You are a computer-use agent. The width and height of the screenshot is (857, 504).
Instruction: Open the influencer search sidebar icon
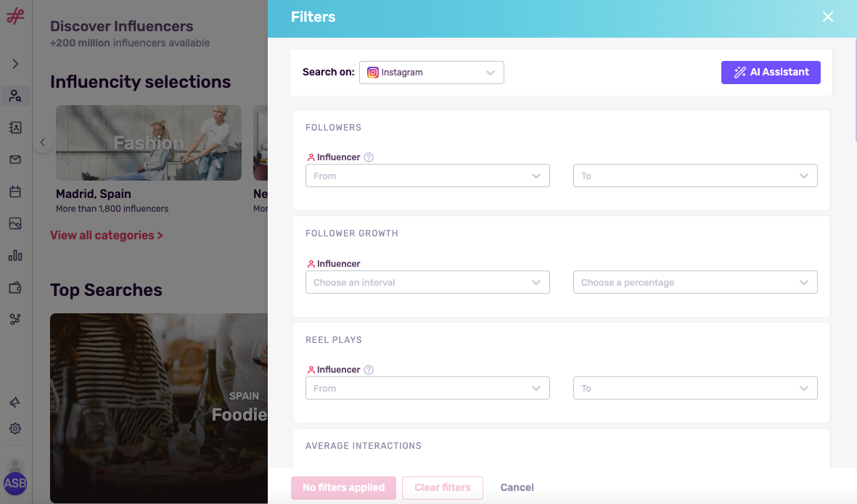pos(15,96)
